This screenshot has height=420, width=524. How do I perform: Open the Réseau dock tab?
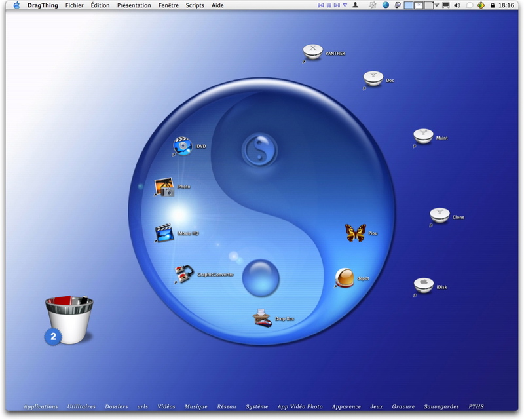226,406
